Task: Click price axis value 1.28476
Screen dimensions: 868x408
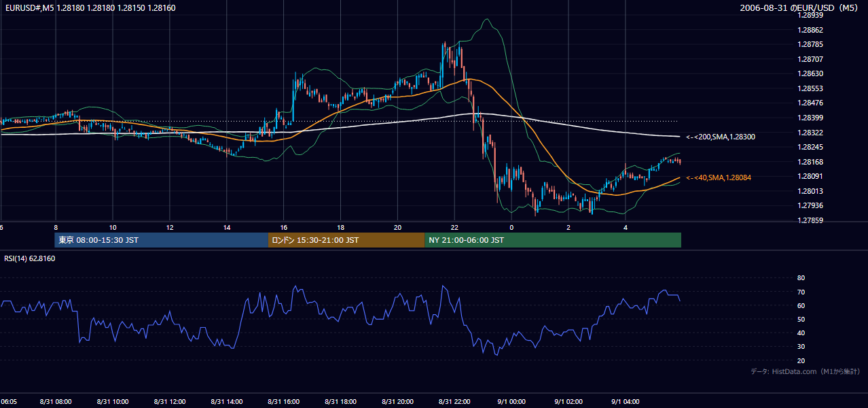Action: pyautogui.click(x=810, y=103)
